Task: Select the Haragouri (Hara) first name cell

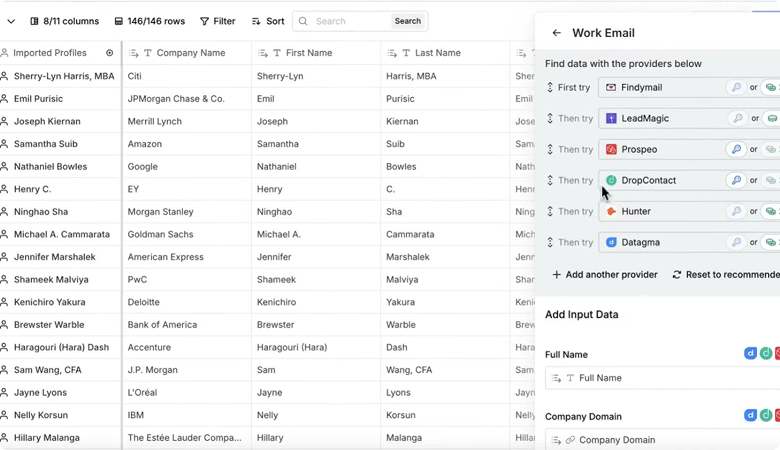Action: [316, 347]
